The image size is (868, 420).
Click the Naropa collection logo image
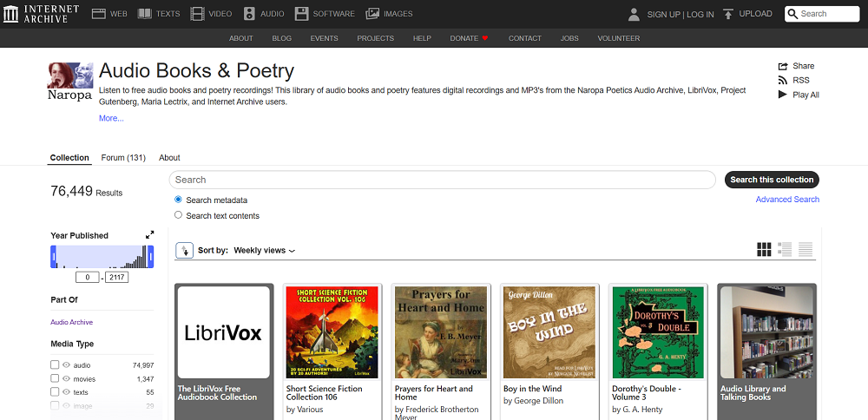point(70,81)
